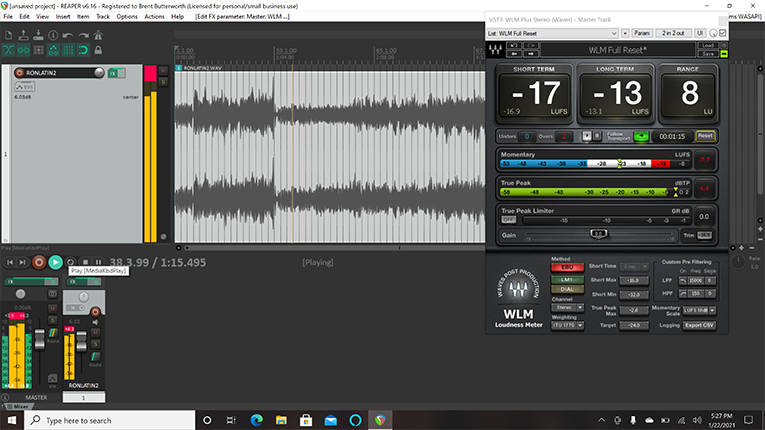Open the Edit menu
Image resolution: width=765 pixels, height=430 pixels.
(x=24, y=17)
